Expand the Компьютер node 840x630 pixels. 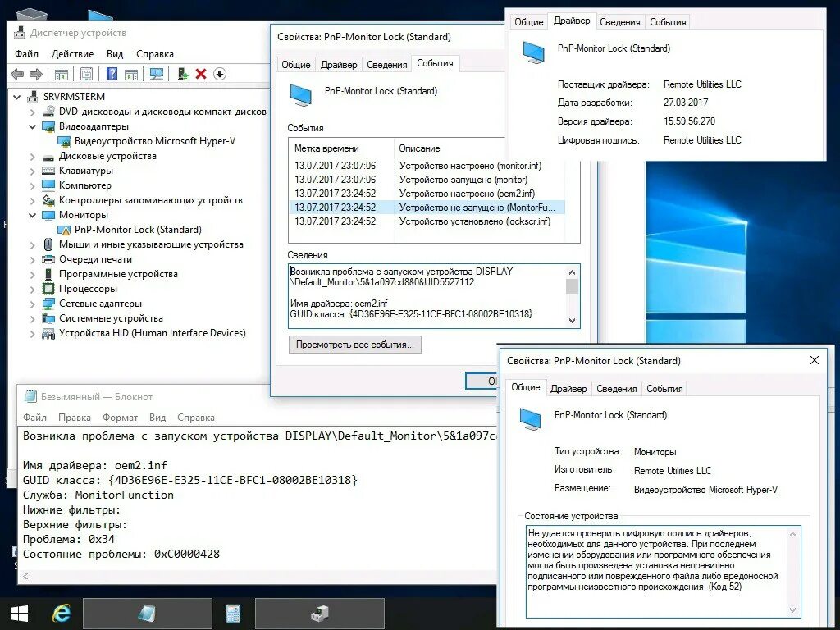tap(32, 186)
